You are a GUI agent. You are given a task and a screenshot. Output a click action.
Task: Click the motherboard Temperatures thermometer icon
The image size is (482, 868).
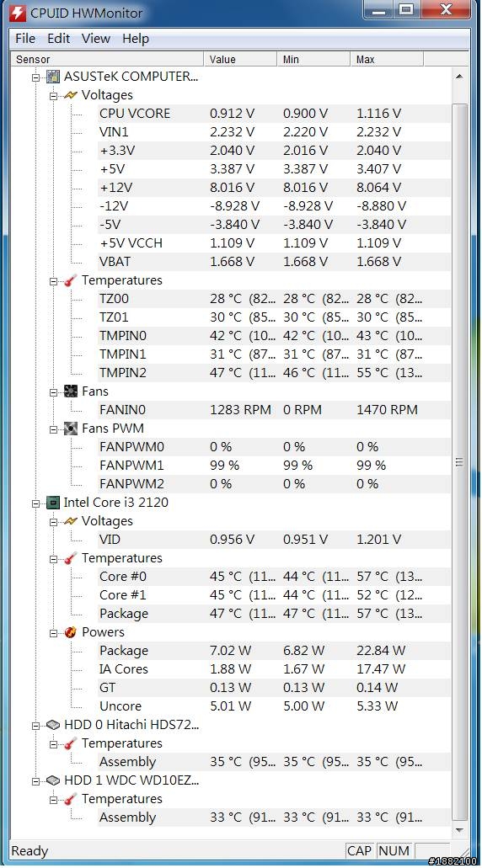pos(70,280)
